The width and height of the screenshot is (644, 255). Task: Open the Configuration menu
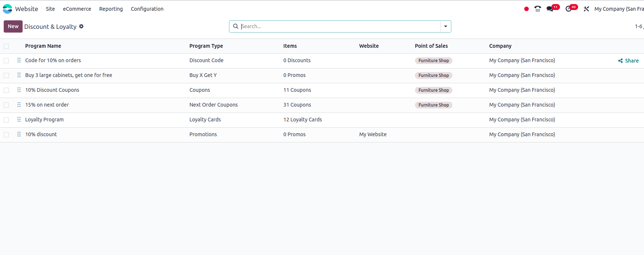[x=147, y=9]
